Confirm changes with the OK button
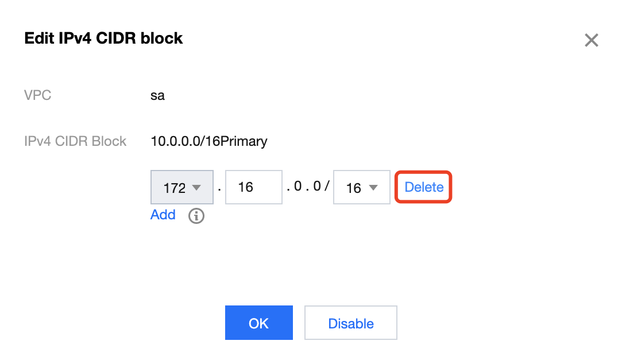The image size is (618, 364). pos(258,323)
